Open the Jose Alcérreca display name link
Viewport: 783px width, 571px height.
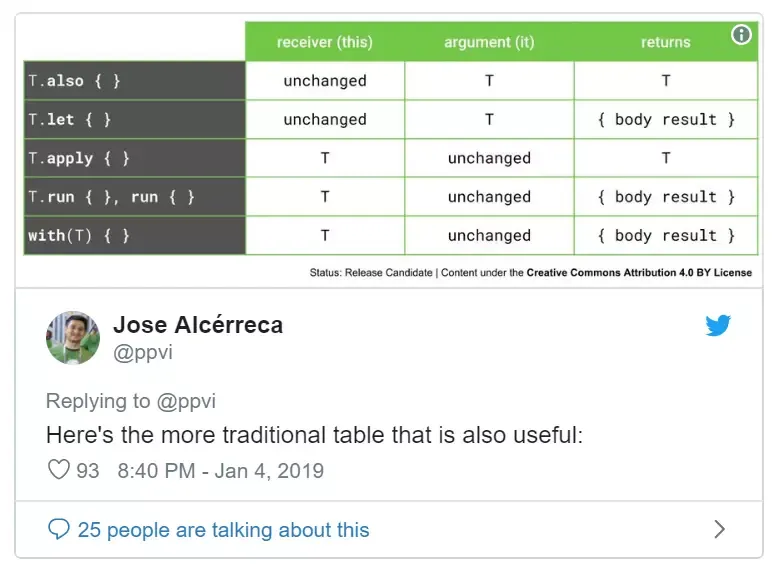click(198, 325)
